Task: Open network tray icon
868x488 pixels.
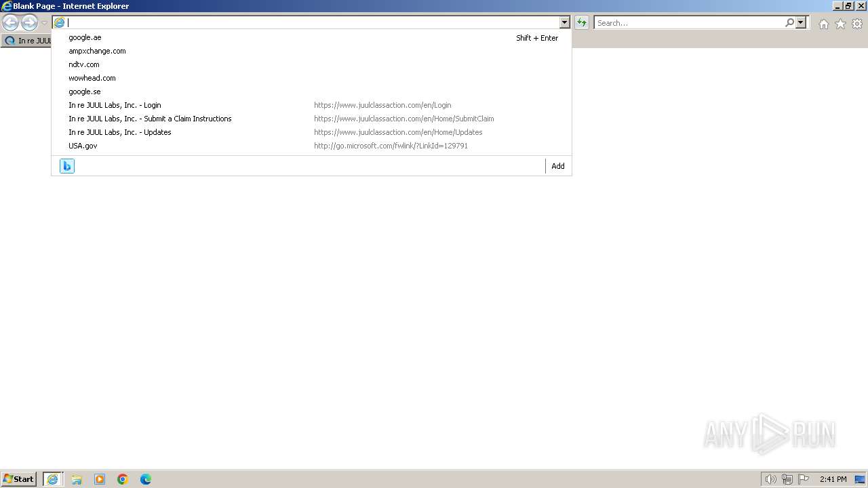Action: point(787,479)
